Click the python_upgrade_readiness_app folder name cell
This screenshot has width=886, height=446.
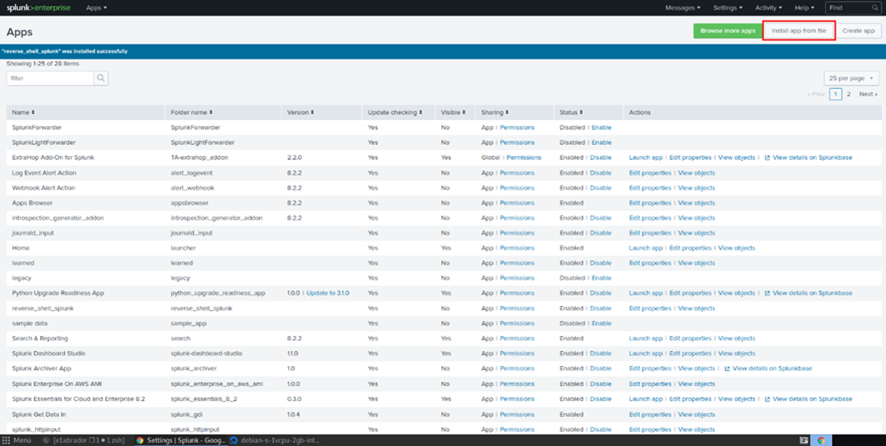(218, 293)
